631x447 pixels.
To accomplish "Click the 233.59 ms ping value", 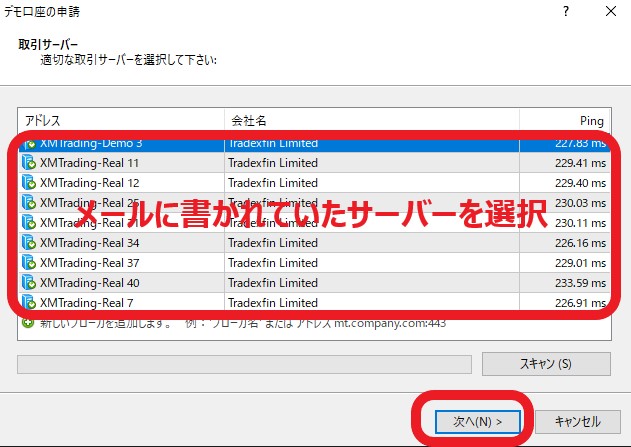I will 580,283.
